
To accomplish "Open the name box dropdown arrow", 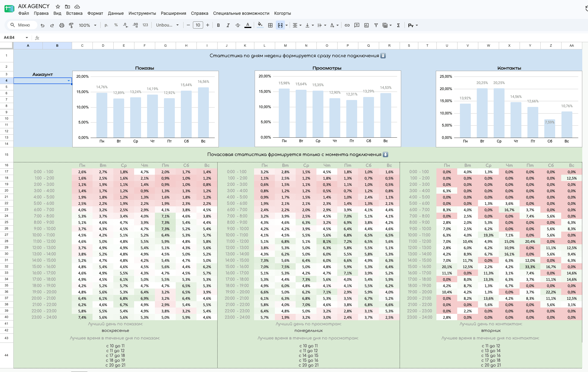I will [27, 38].
